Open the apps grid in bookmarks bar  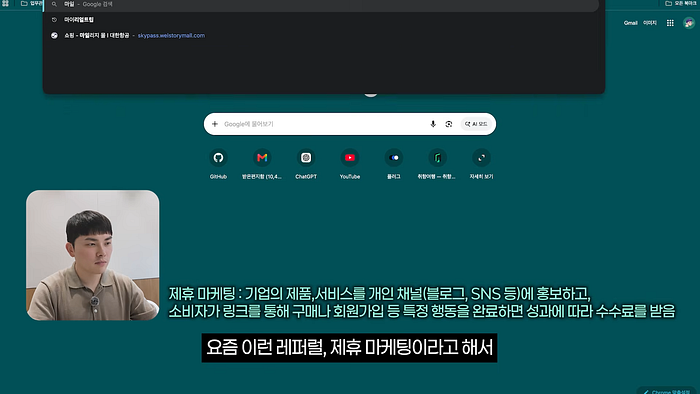tap(5, 3)
